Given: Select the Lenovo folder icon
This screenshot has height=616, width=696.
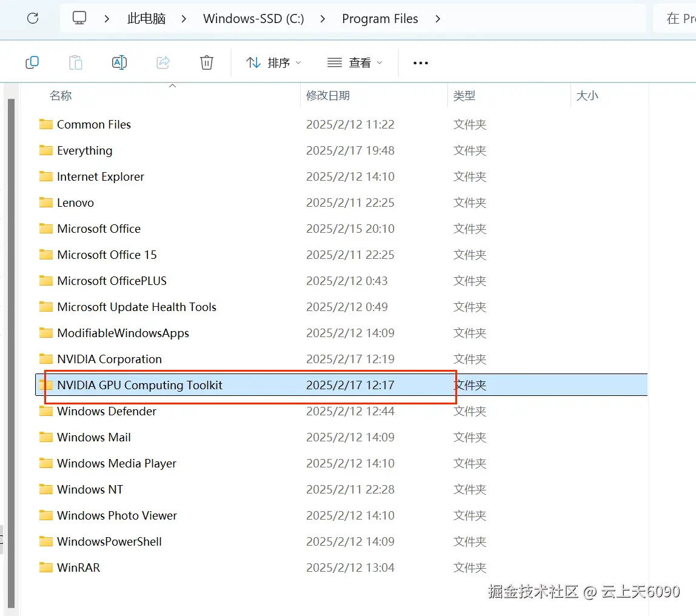Looking at the screenshot, I should pyautogui.click(x=45, y=203).
